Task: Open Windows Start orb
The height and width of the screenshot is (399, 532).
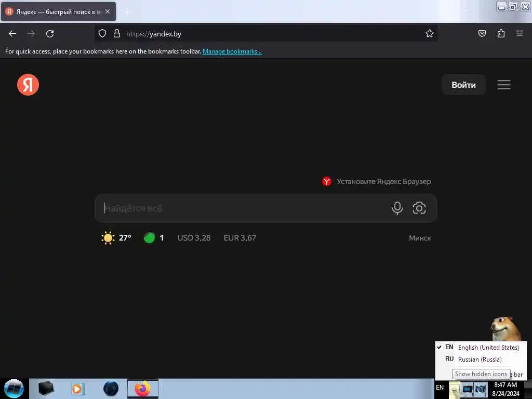Action: (x=14, y=389)
